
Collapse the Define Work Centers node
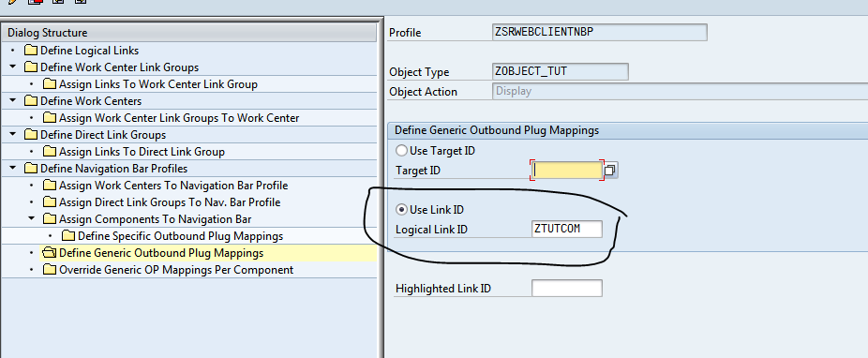13,101
